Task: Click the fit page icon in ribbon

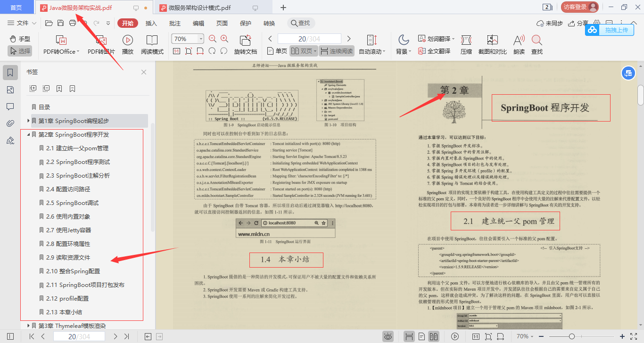Action: (189, 51)
